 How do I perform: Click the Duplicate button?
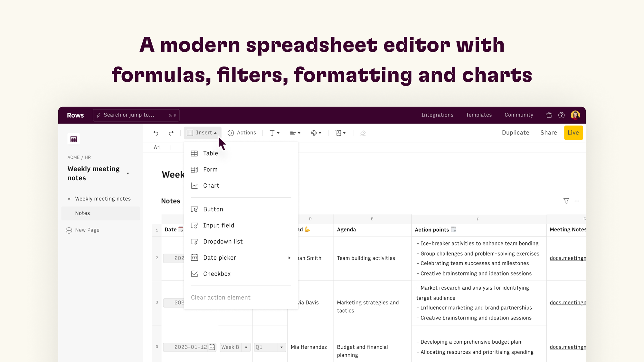click(x=515, y=133)
